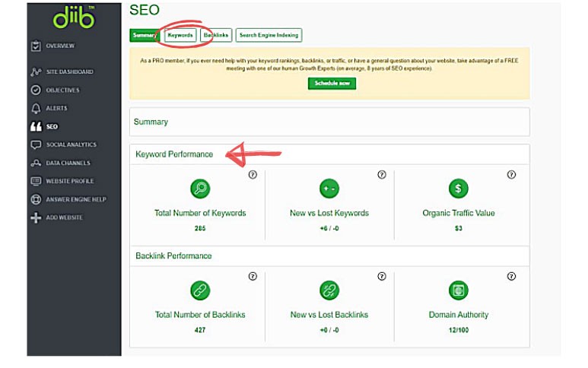Image resolution: width=588 pixels, height=368 pixels.
Task: Click the Domain Authority globe icon
Action: (458, 290)
